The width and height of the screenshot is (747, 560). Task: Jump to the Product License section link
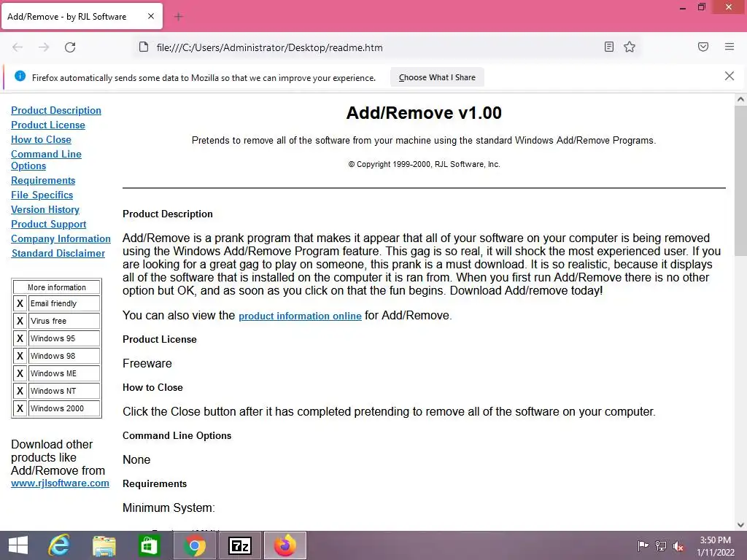pyautogui.click(x=48, y=125)
